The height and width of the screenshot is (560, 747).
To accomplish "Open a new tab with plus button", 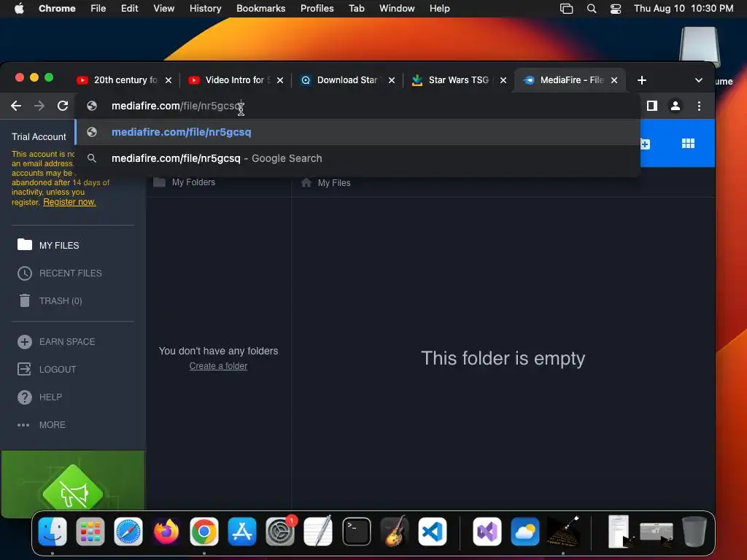I will [642, 80].
